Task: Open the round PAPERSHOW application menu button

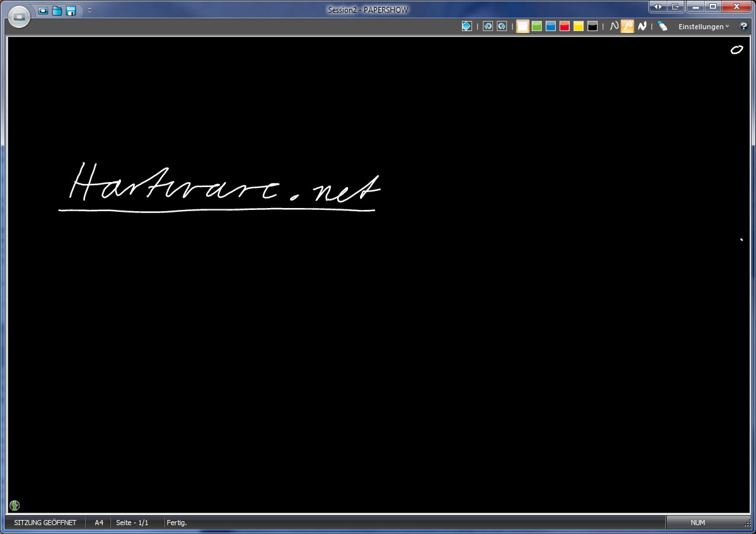Action: 19,17
